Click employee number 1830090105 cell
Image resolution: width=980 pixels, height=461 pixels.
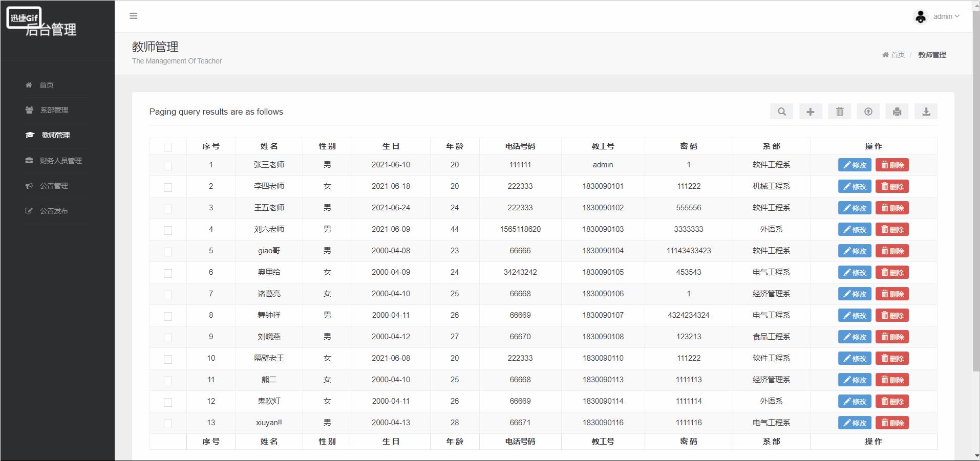[603, 272]
